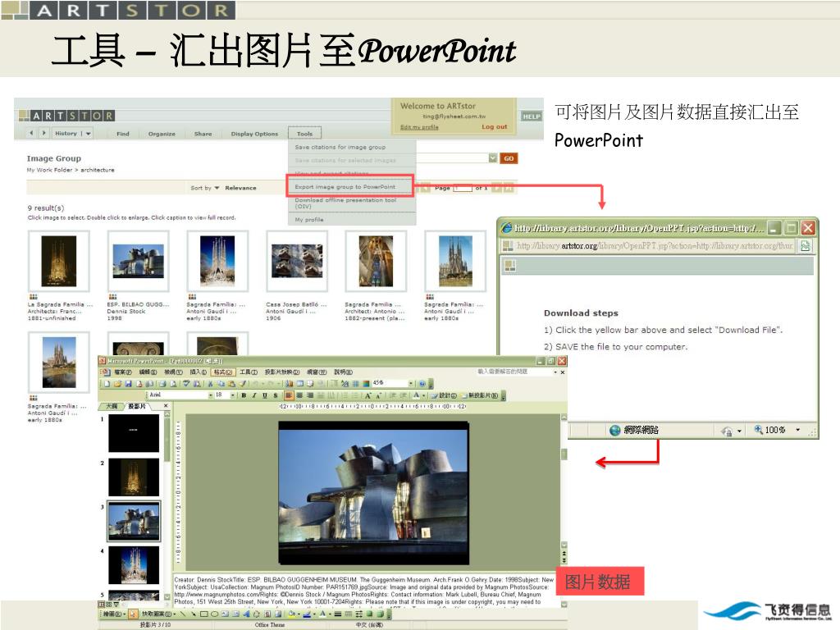The width and height of the screenshot is (840, 630).
Task: Open font size 18 dropdown
Action: [232, 395]
